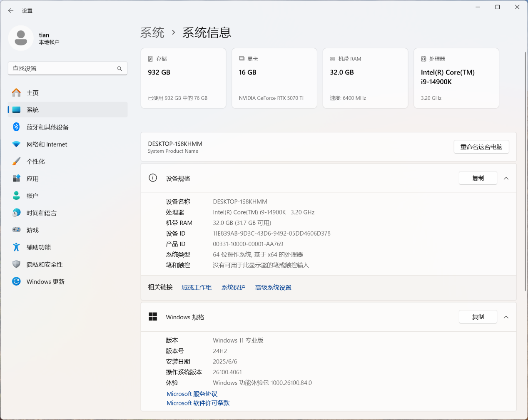Click the 辅助功能 accessibility icon
Screen dimensions: 528x420
click(16, 247)
